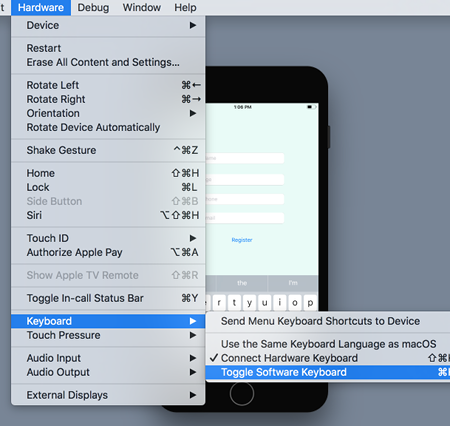Image resolution: width=450 pixels, height=426 pixels.
Task: Tap the 'u' key on simulator keyboard
Action: (x=264, y=303)
